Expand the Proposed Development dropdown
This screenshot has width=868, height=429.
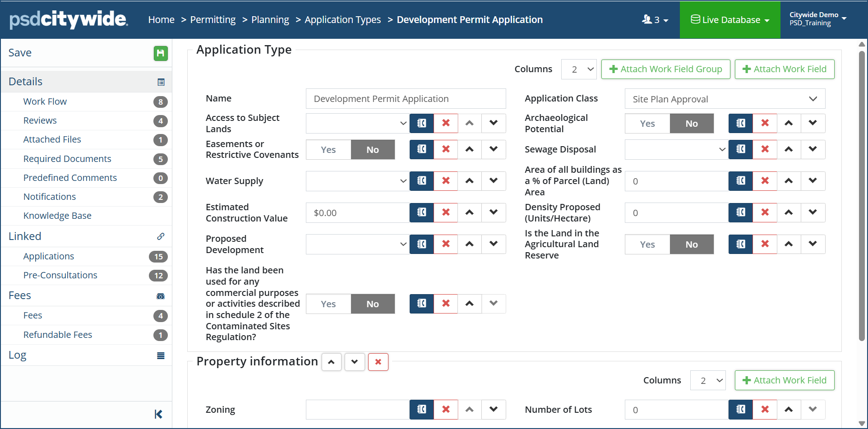click(357, 244)
